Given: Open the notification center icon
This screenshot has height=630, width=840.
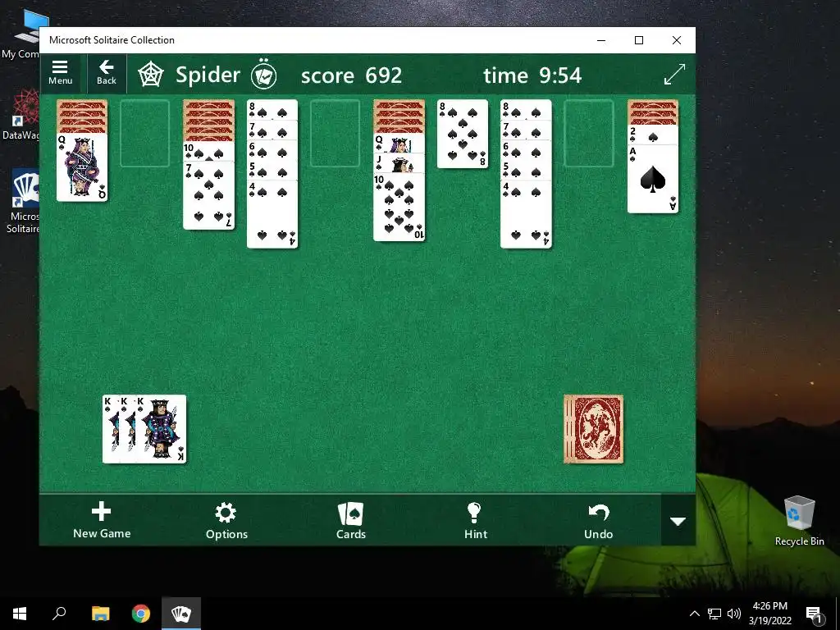Looking at the screenshot, I should click(815, 614).
